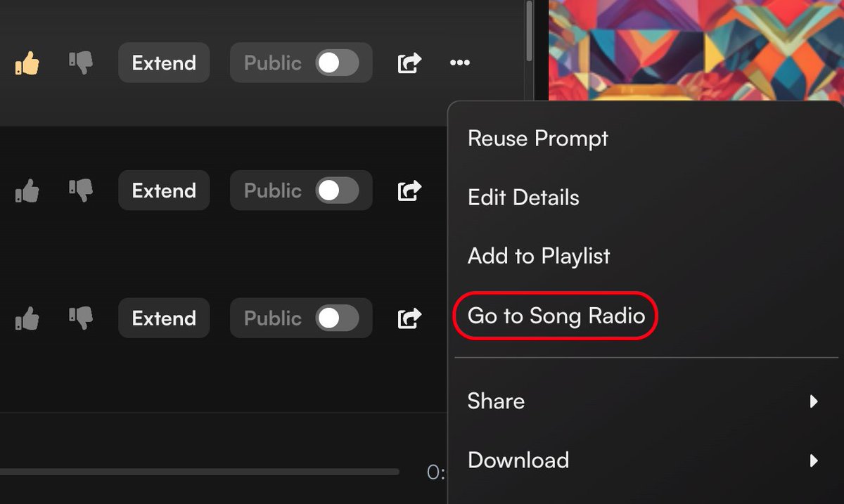The width and height of the screenshot is (844, 504).
Task: Dislike the third row song
Action: [81, 319]
